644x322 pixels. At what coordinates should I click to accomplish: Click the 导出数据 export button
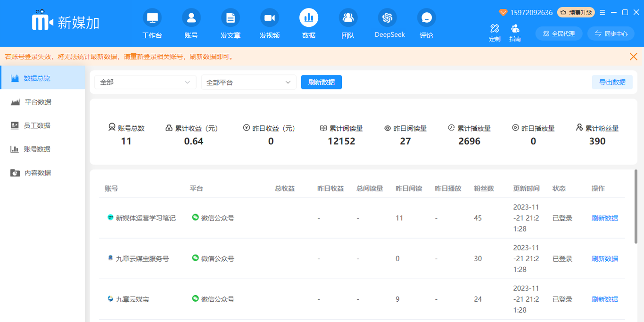(612, 82)
